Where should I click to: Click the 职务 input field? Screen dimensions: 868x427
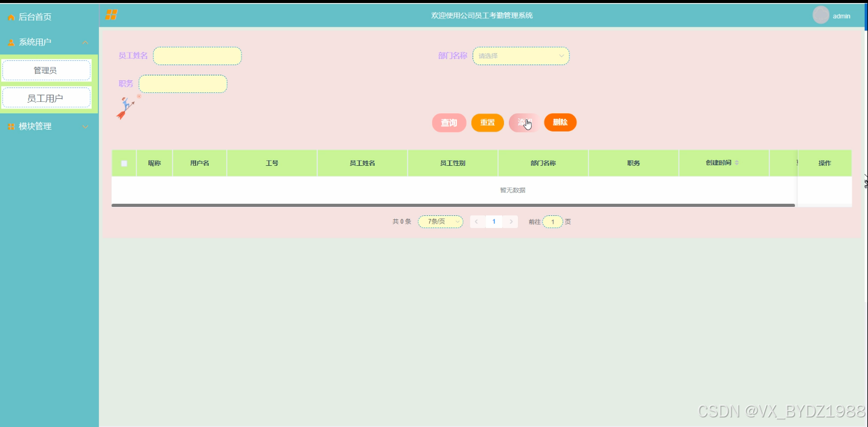[x=183, y=84]
